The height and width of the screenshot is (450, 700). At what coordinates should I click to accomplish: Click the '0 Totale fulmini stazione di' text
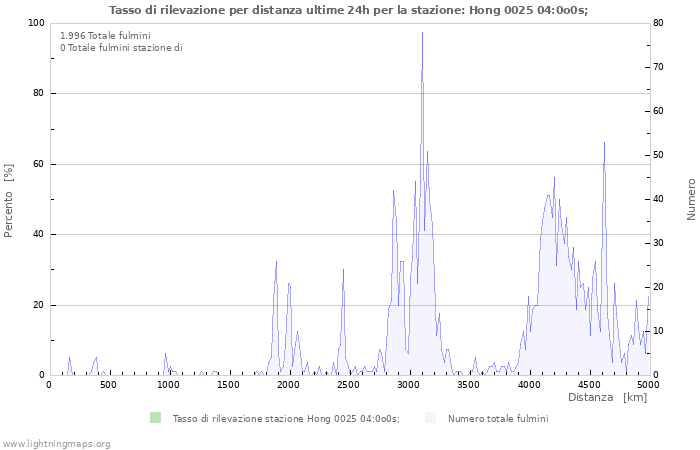[x=121, y=47]
